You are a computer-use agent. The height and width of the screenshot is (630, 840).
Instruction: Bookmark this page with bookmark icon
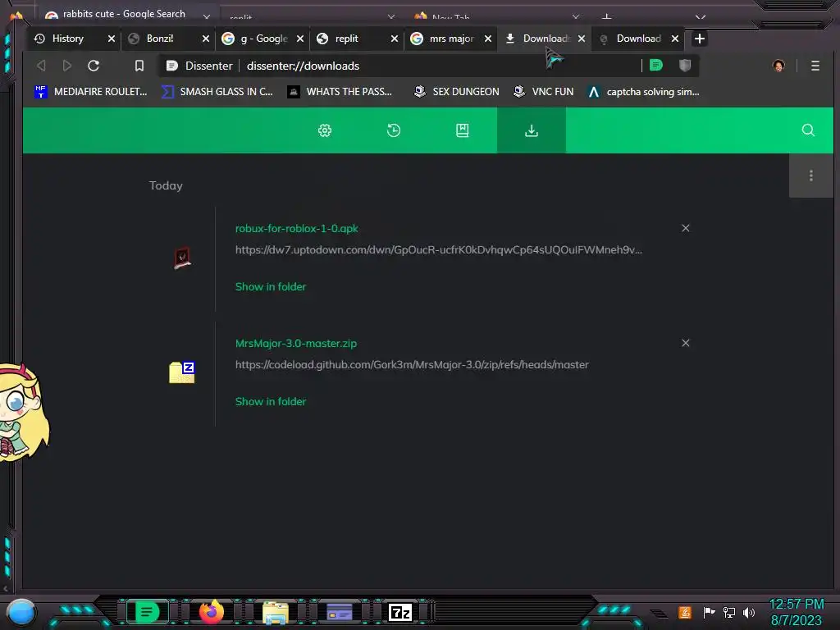click(139, 66)
